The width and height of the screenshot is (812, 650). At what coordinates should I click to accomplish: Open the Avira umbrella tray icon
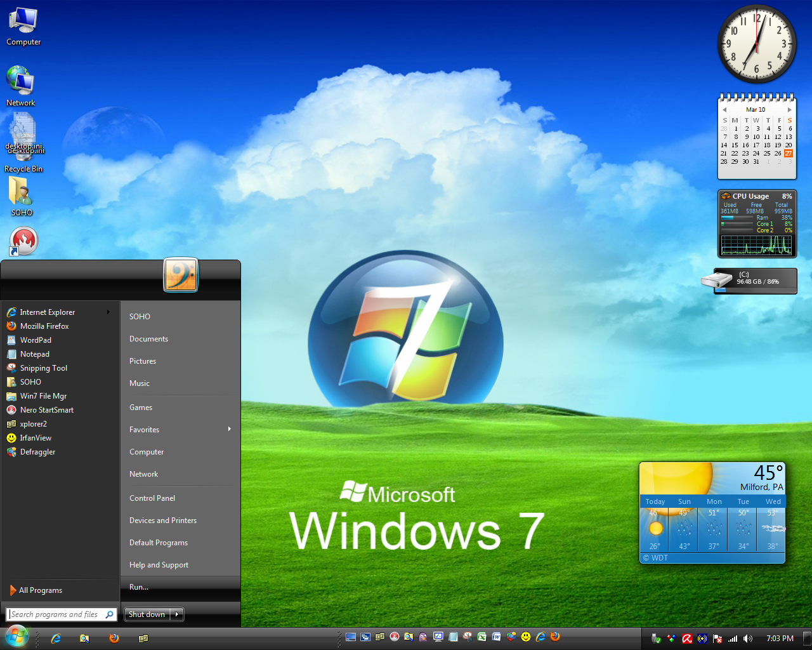[x=687, y=639]
